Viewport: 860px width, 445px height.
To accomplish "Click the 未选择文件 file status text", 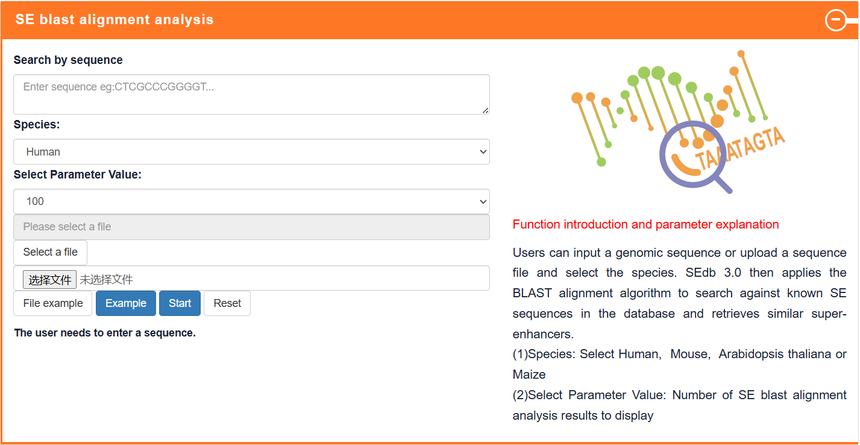I will (x=106, y=279).
